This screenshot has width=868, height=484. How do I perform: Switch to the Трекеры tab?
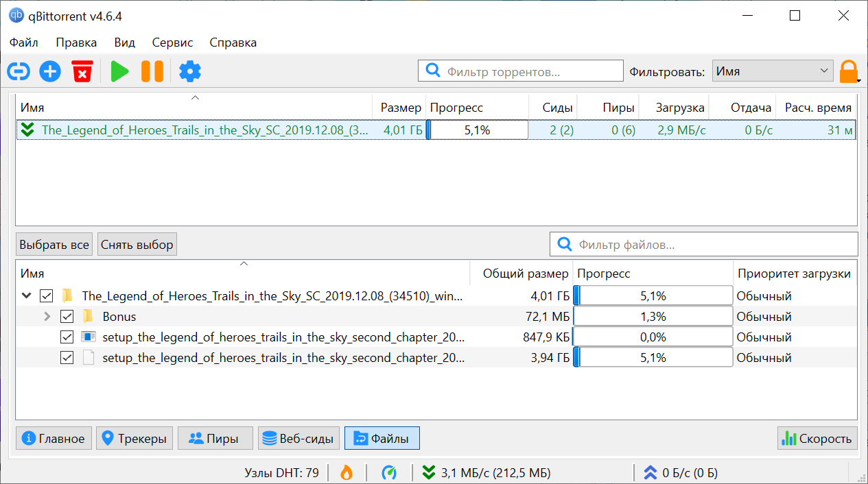pyautogui.click(x=134, y=439)
